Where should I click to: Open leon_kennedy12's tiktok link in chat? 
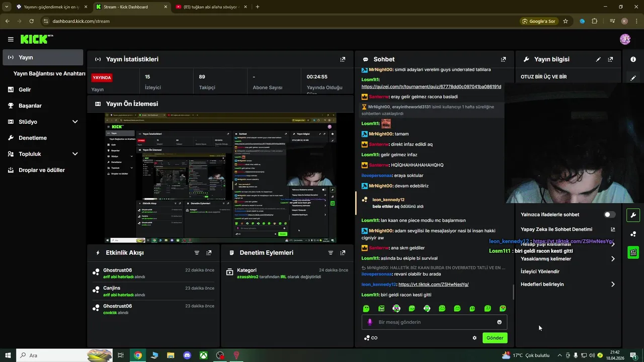[433, 285]
